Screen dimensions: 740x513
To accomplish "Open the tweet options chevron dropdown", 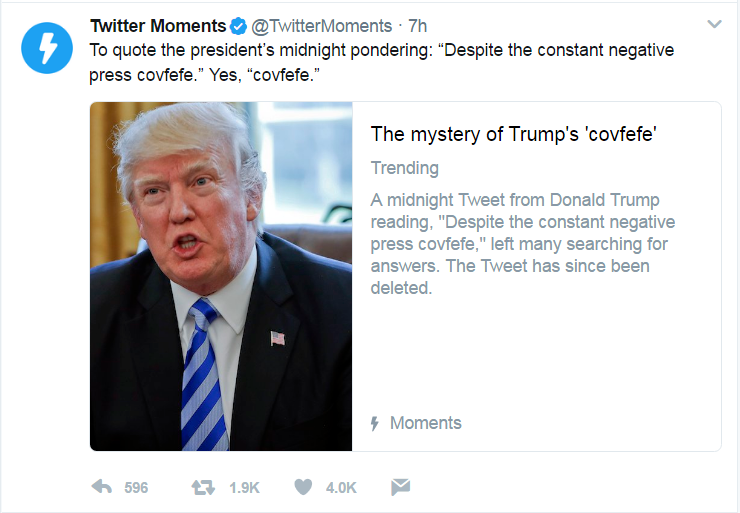I will (715, 24).
